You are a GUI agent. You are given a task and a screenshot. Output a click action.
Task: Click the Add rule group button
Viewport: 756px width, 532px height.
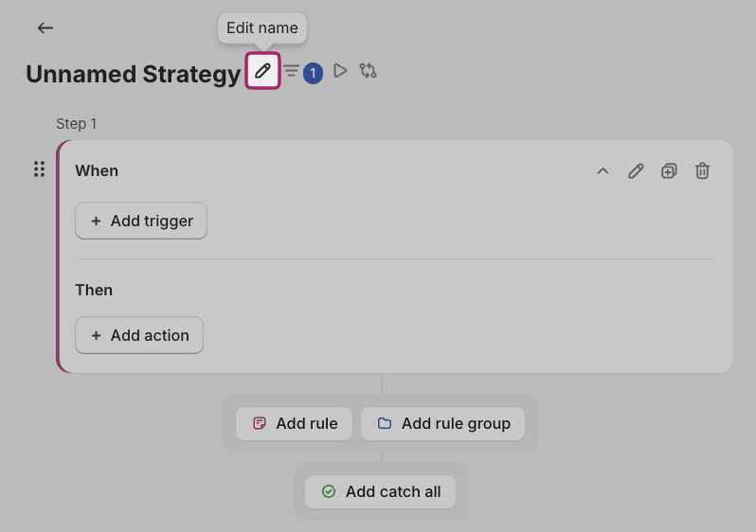442,423
